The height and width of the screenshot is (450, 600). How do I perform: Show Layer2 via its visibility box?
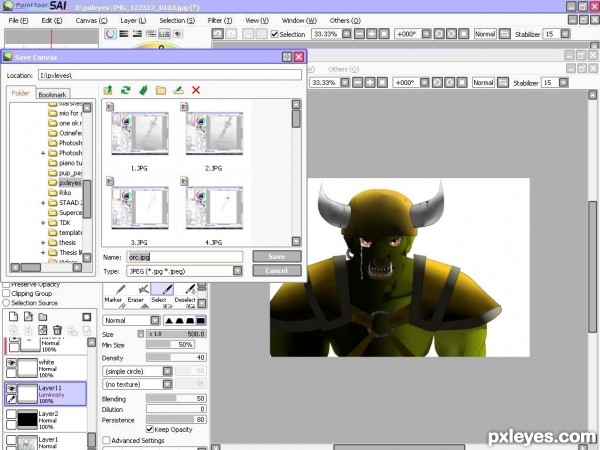coord(11,414)
